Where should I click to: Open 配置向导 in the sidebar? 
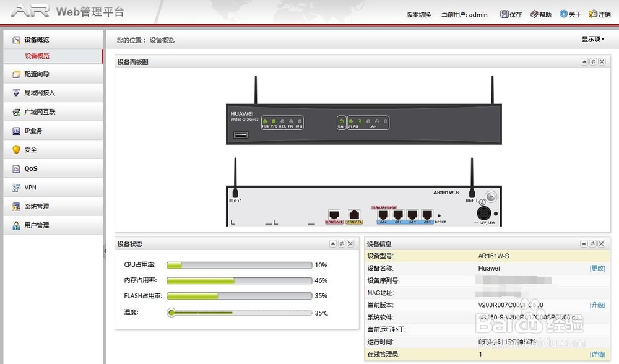click(53, 74)
